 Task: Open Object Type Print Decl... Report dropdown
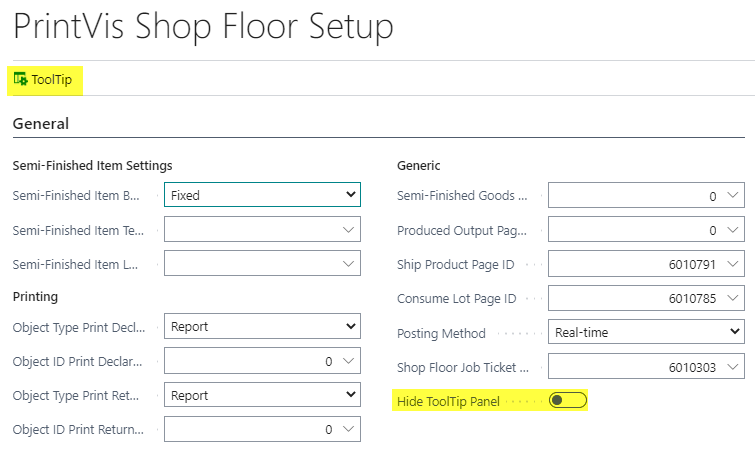262,326
